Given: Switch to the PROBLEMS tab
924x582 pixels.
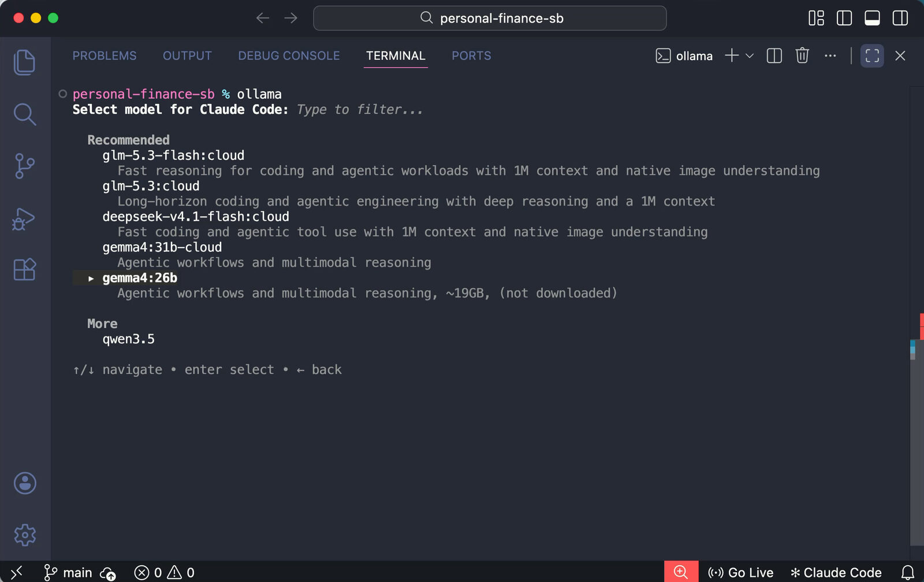Looking at the screenshot, I should click(105, 55).
